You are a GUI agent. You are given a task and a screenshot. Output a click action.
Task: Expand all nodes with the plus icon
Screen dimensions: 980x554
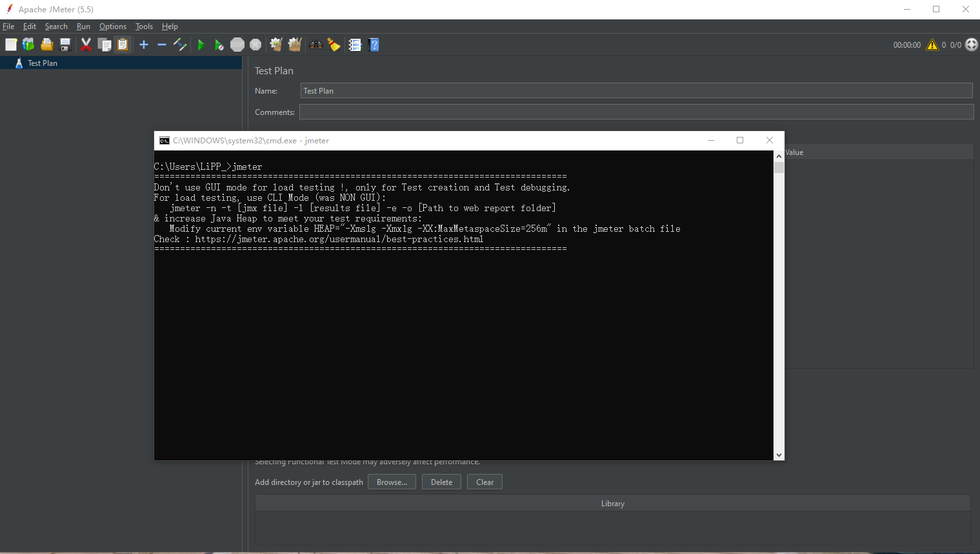[144, 45]
